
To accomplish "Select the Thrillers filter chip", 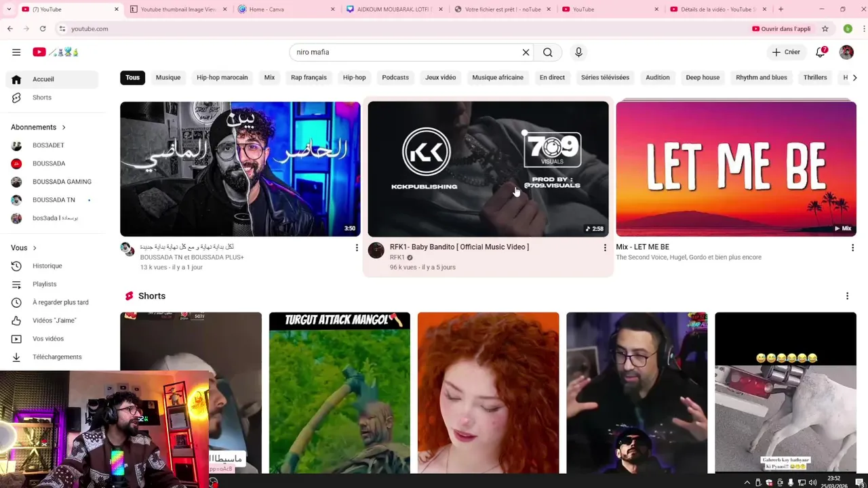I will [815, 77].
